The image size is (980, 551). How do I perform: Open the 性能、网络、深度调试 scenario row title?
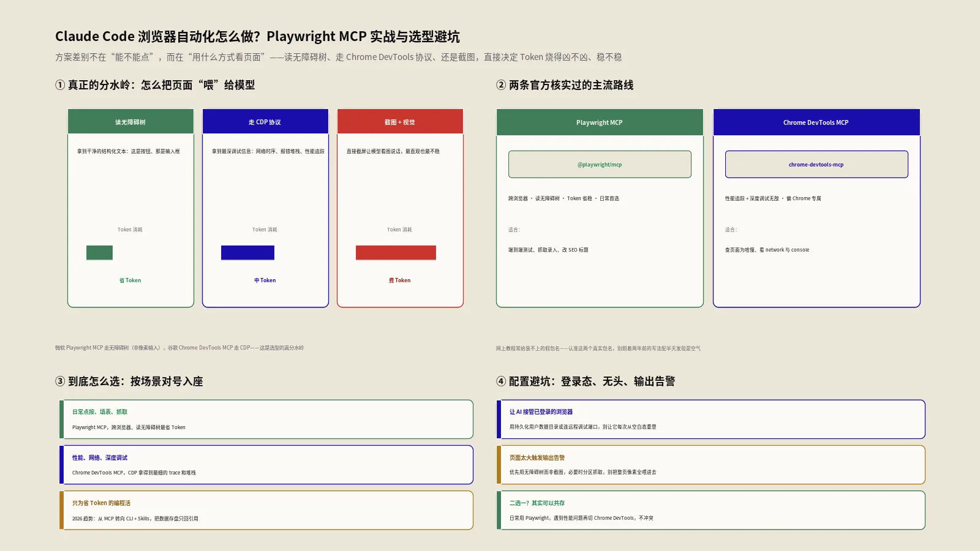point(100,457)
